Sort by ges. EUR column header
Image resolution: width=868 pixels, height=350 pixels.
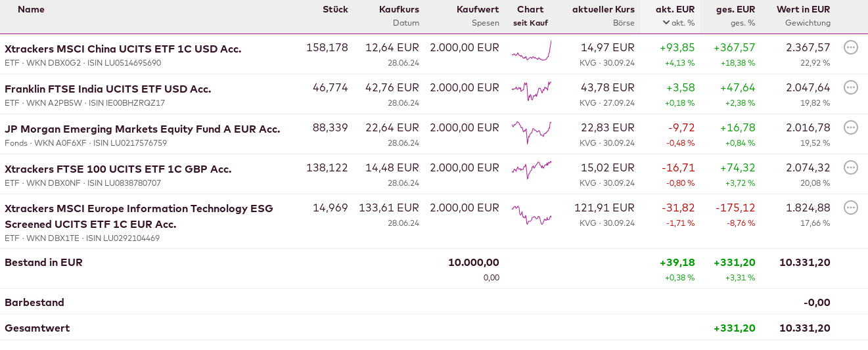735,9
